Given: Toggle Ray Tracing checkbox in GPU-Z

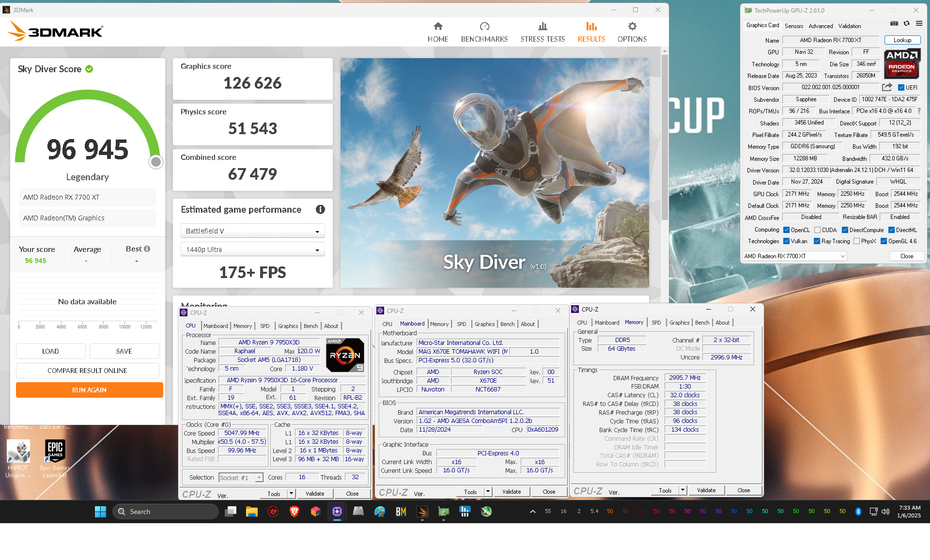Looking at the screenshot, I should (817, 241).
